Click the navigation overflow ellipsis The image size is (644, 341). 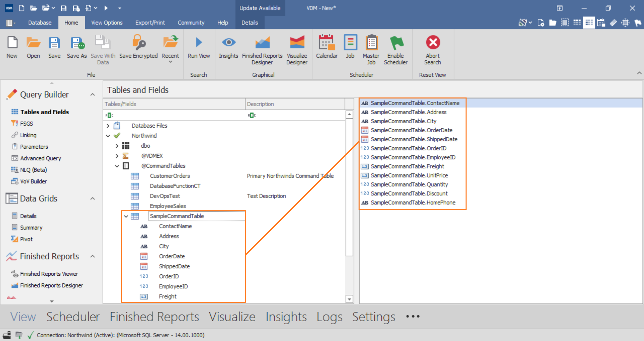(413, 317)
